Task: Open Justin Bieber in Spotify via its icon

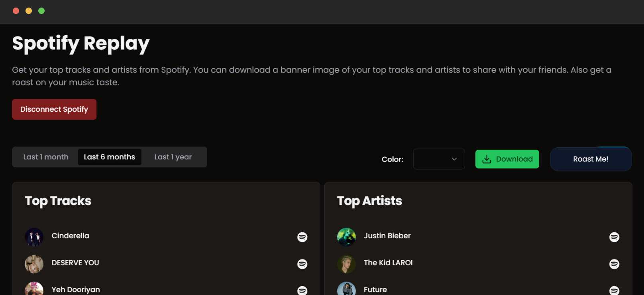Action: (x=614, y=237)
